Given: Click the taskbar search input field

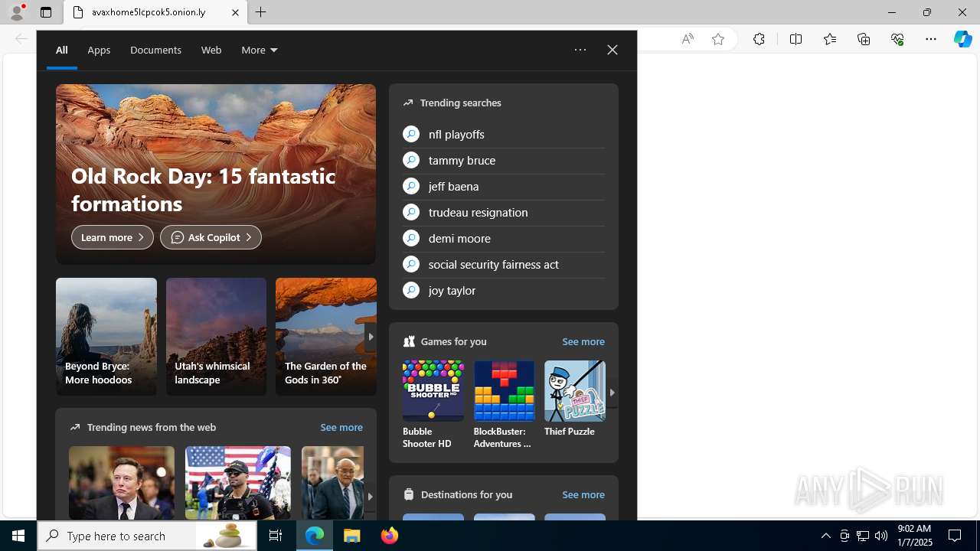Looking at the screenshot, I should pos(147,536).
